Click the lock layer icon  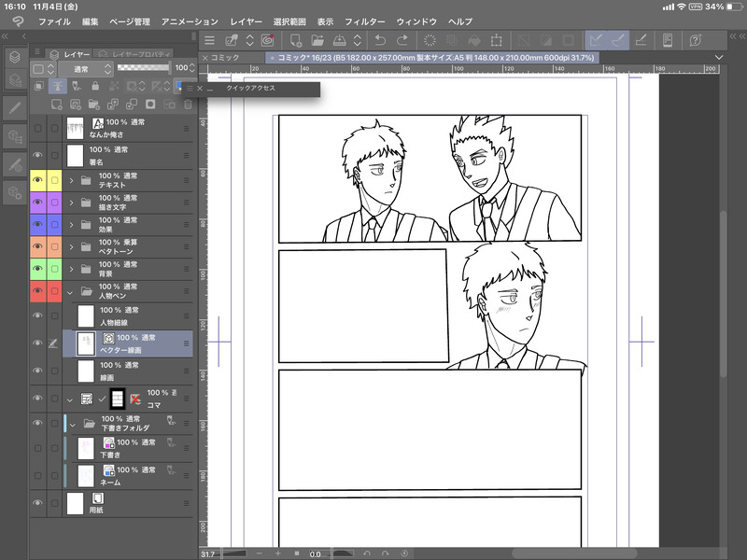coord(95,86)
